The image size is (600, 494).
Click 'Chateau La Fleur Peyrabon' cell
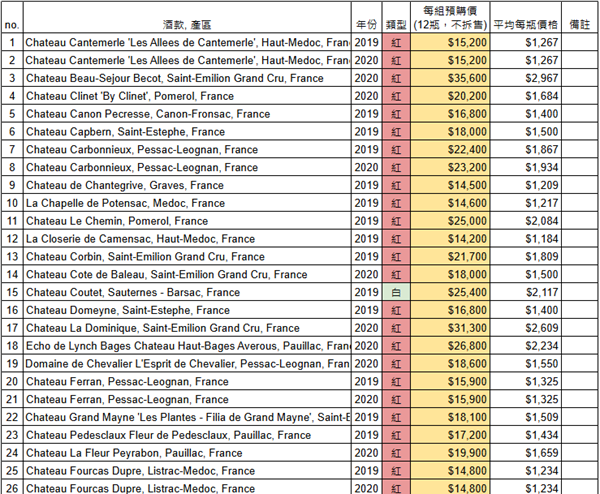[x=187, y=453]
